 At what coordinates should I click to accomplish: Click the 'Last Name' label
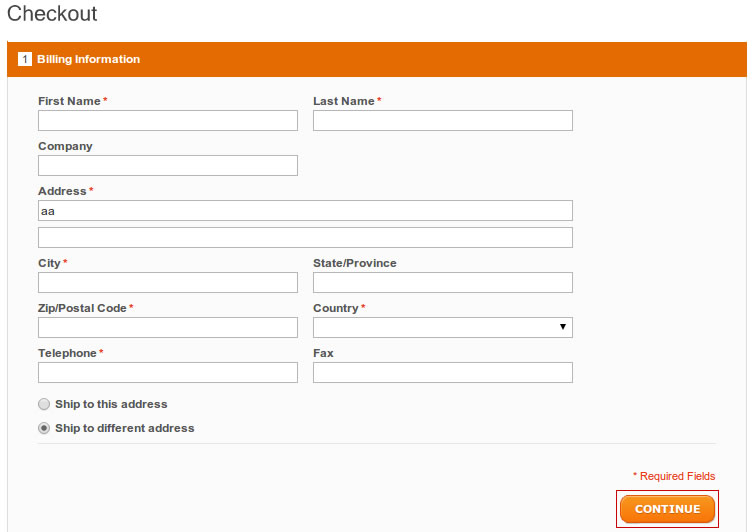point(344,101)
